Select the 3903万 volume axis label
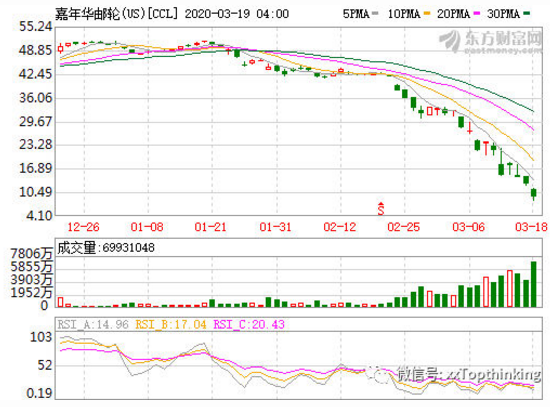Screen dimensions: 550x407 (x=32, y=280)
